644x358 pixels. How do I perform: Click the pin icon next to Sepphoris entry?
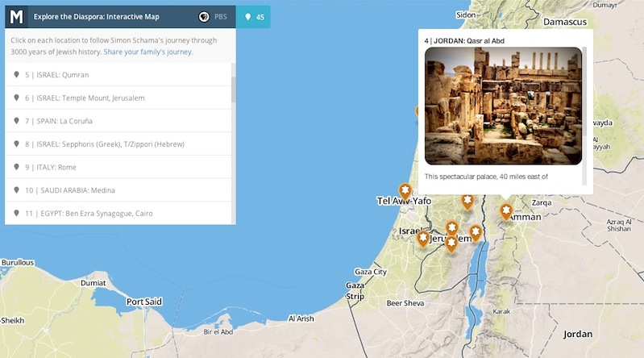point(16,144)
